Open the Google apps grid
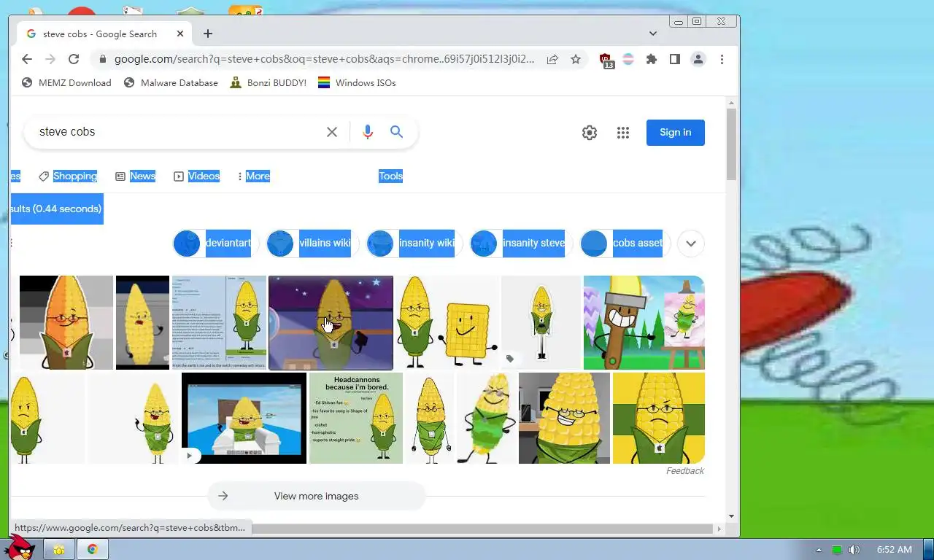 pyautogui.click(x=623, y=133)
